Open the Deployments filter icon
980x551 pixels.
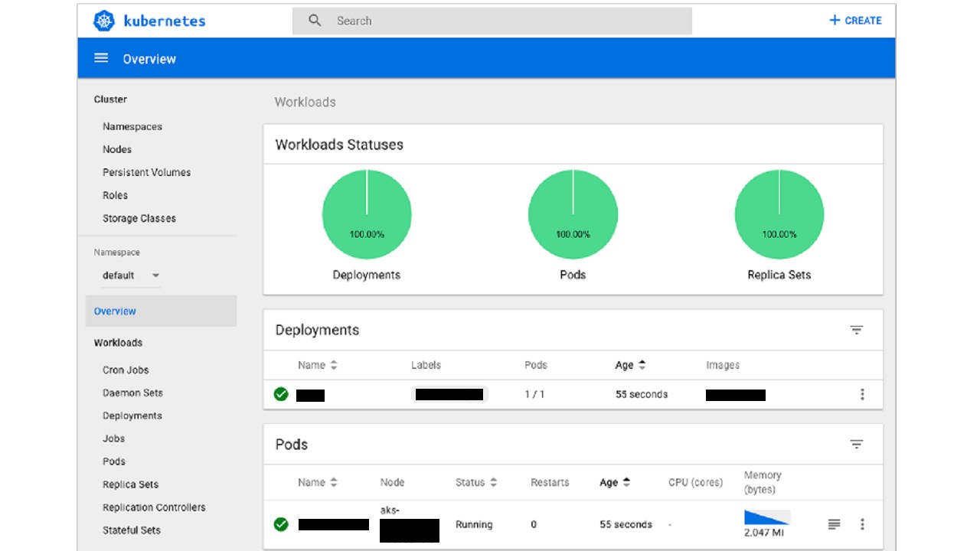coord(857,330)
